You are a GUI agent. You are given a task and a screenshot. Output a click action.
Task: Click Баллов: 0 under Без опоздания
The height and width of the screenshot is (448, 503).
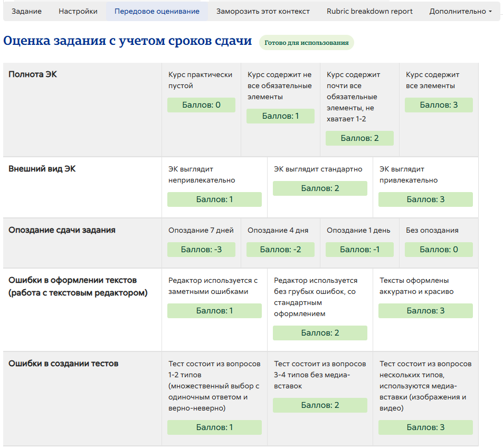tap(439, 250)
